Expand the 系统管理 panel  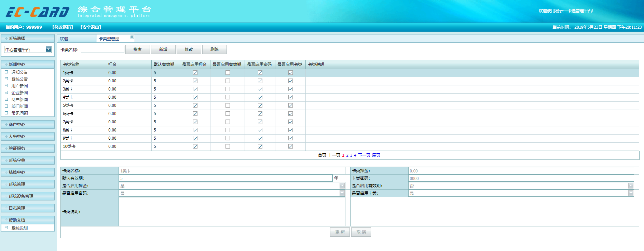[28, 184]
